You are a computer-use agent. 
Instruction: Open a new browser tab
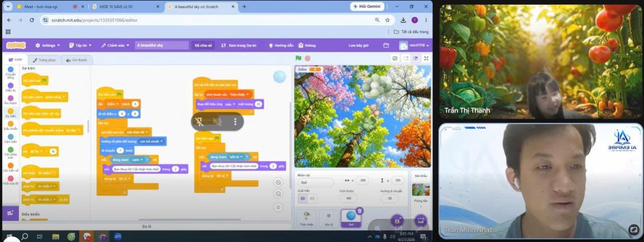click(244, 7)
